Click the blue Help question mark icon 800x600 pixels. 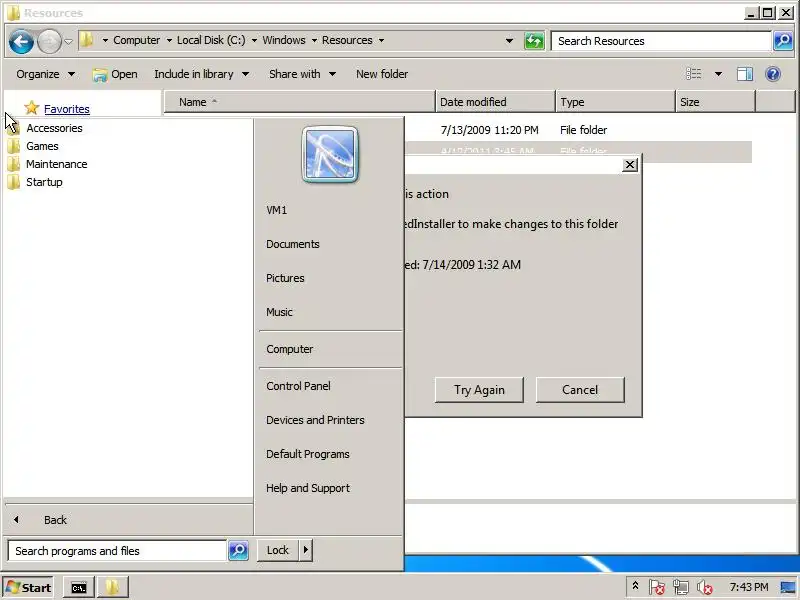tap(773, 74)
